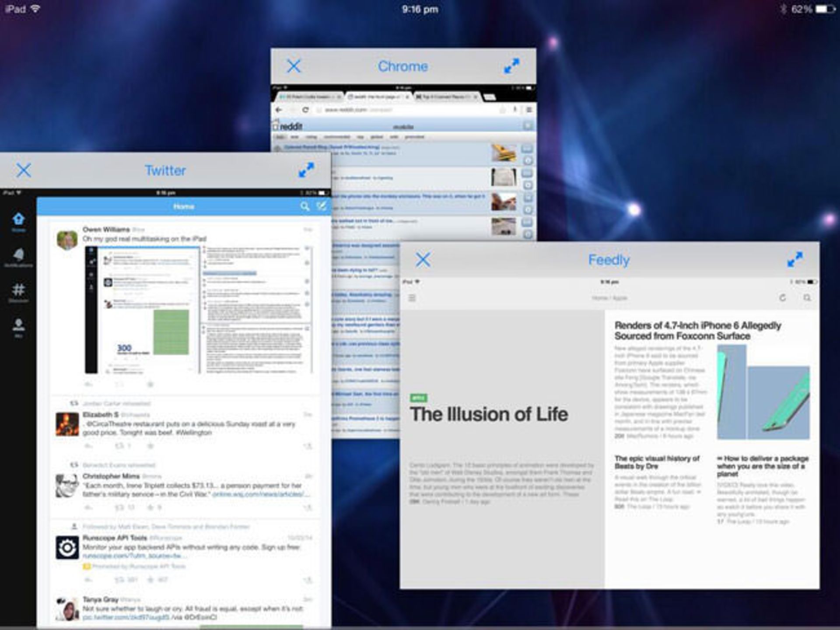Open Home in Twitter's sidebar
This screenshot has height=630, width=840.
[x=18, y=222]
